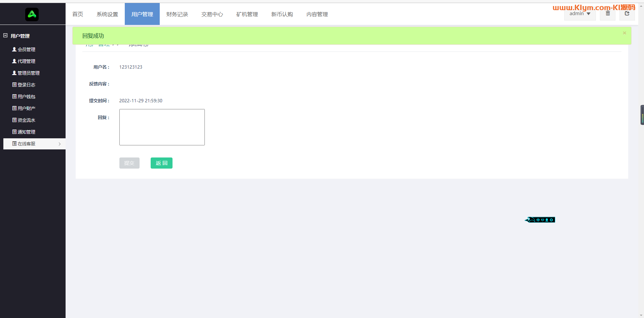The width and height of the screenshot is (644, 318).
Task: Click the share-arrow icon in the top bar
Action: point(627,13)
